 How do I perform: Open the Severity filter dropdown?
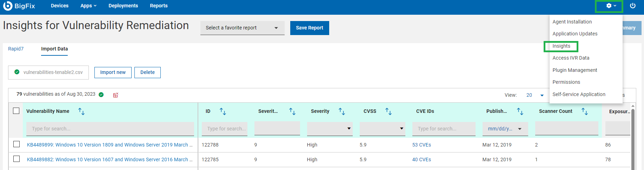330,129
